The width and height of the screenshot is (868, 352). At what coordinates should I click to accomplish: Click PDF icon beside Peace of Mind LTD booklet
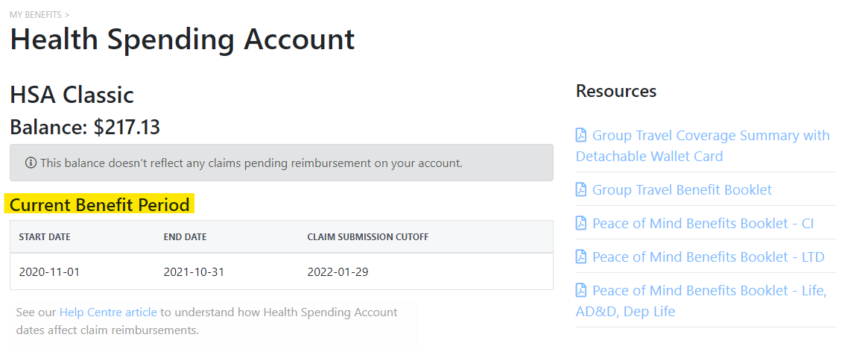[581, 257]
